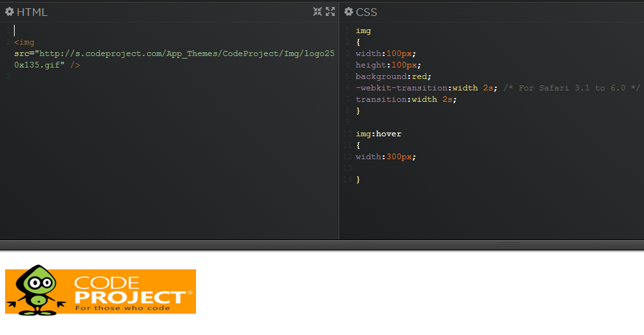Click the HTML panel title

[x=32, y=12]
